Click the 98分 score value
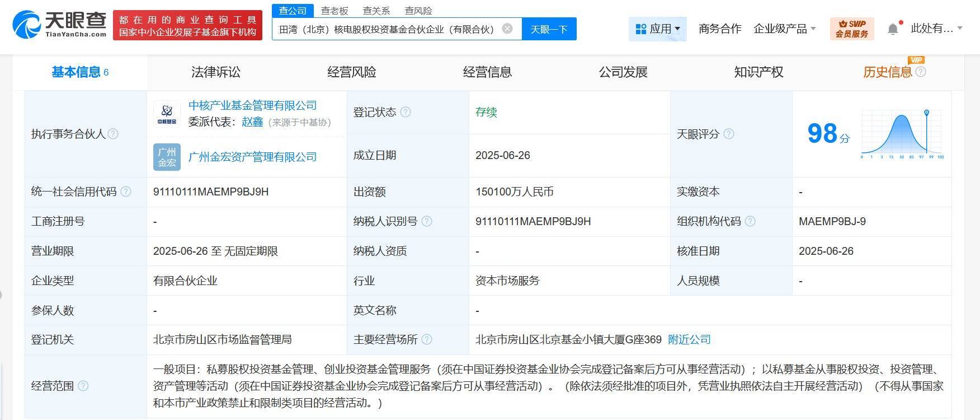980x420 pixels. (x=828, y=134)
